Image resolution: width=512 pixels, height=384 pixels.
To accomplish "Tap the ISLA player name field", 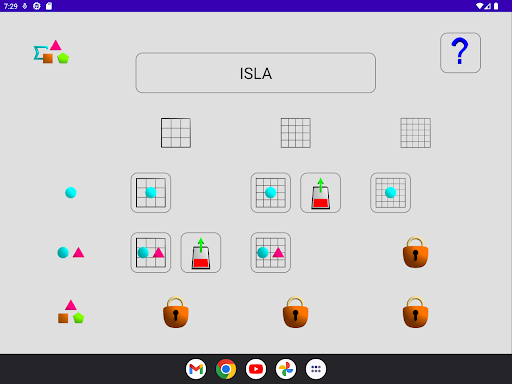I will pyautogui.click(x=256, y=73).
